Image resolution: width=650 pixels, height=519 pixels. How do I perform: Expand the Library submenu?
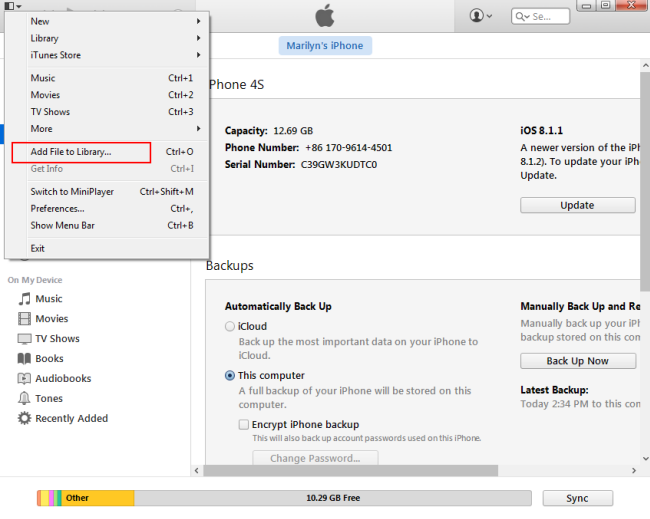click(115, 38)
